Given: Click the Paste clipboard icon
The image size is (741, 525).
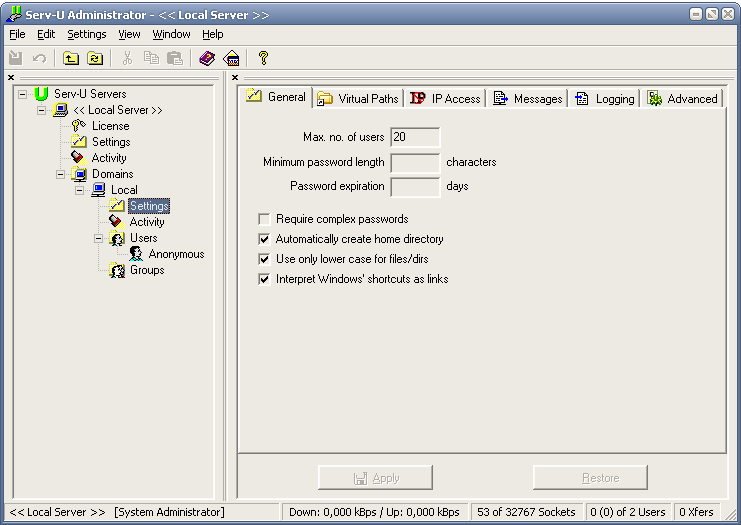Looking at the screenshot, I should [x=175, y=58].
